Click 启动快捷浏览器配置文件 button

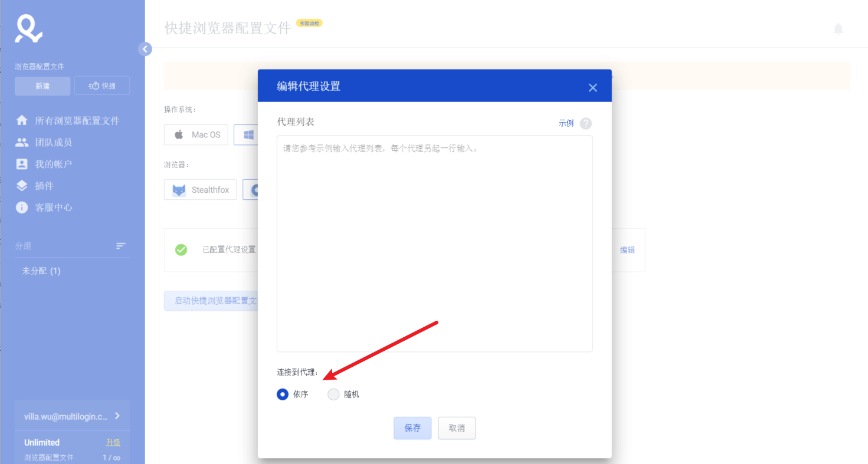(x=211, y=301)
